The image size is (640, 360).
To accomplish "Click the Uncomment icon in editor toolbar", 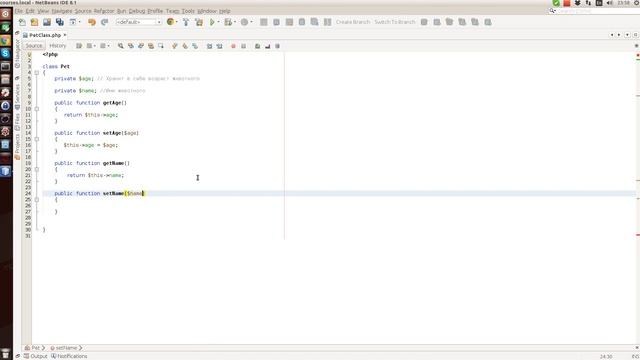I will pyautogui.click(x=267, y=46).
